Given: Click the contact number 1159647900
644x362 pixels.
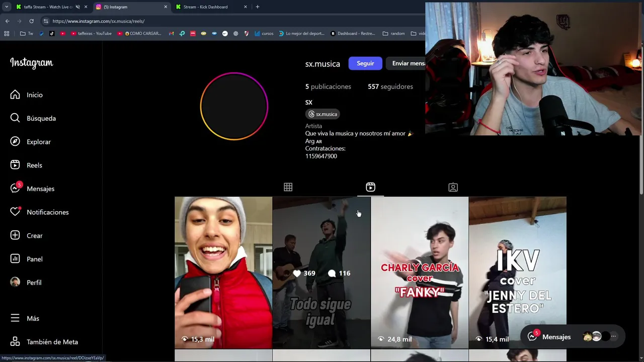Looking at the screenshot, I should (321, 156).
